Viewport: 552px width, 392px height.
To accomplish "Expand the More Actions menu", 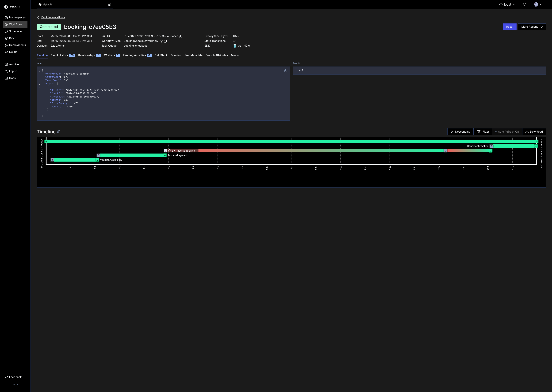I will point(532,27).
